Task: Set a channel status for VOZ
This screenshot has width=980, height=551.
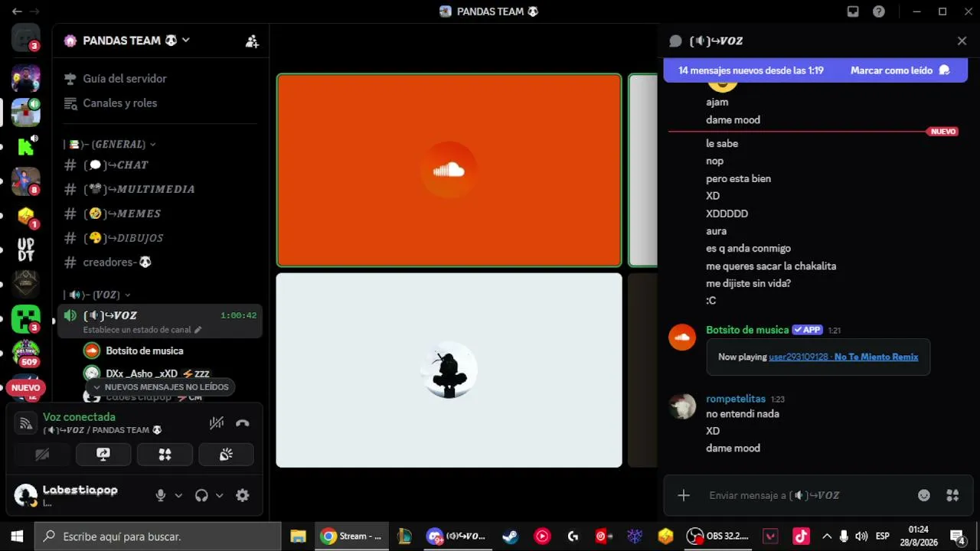Action: (x=142, y=330)
